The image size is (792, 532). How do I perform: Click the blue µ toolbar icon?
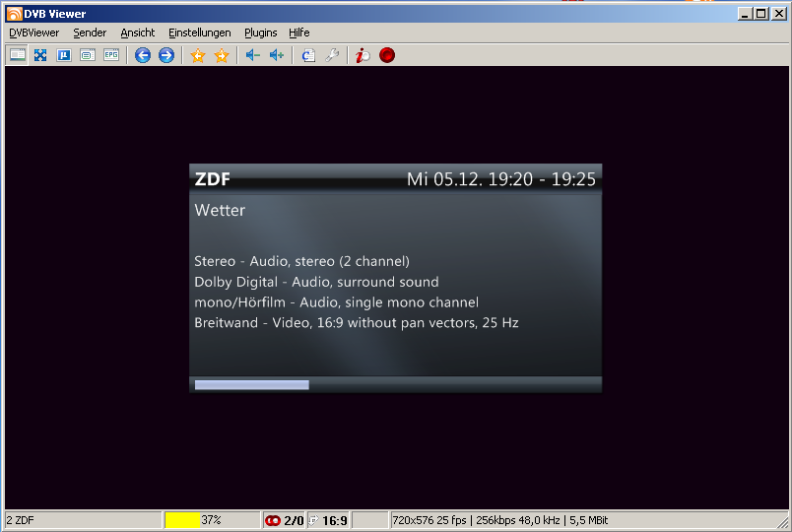point(64,54)
